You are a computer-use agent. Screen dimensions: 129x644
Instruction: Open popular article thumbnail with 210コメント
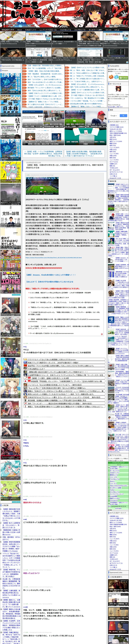[118, 586]
